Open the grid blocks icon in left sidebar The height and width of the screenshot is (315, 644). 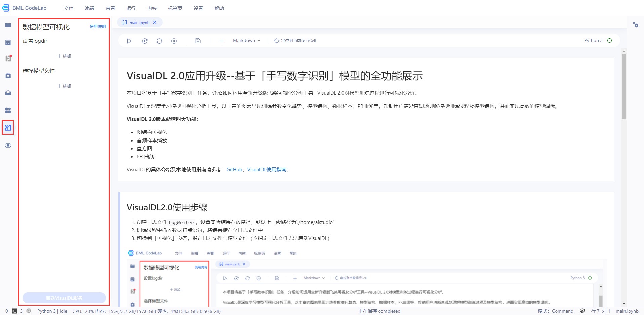[x=8, y=110]
